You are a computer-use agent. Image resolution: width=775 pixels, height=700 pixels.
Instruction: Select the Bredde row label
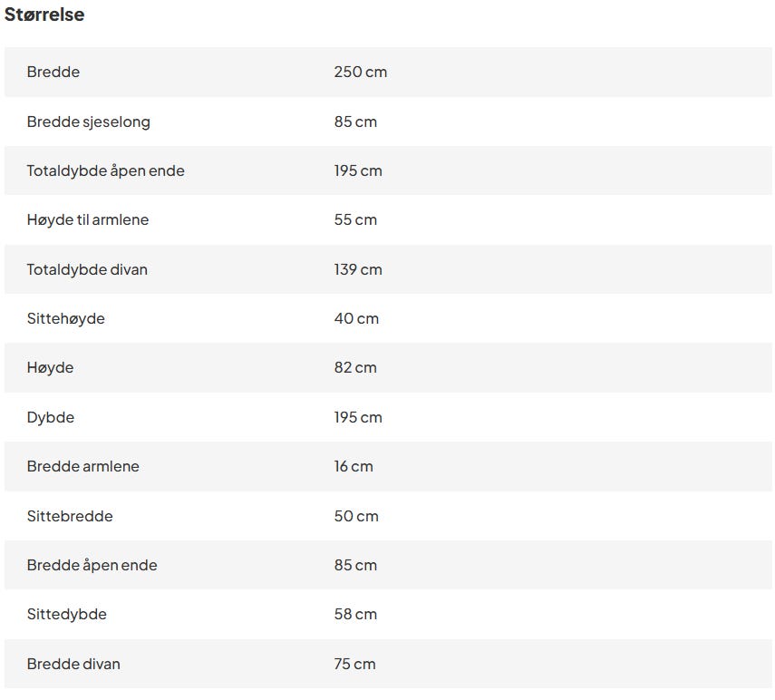coord(53,72)
